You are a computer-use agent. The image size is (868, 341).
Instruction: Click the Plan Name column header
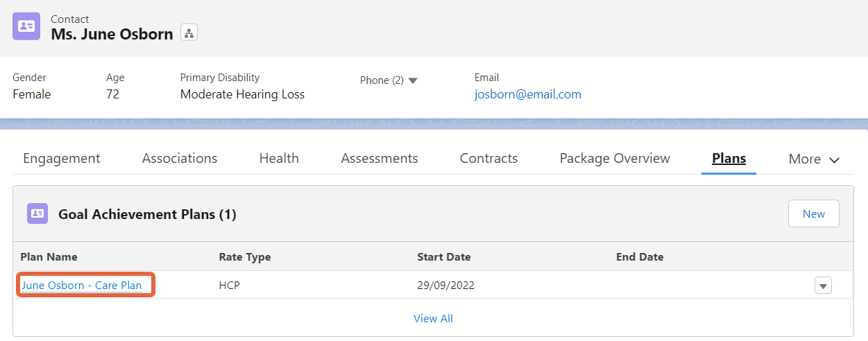(x=49, y=257)
